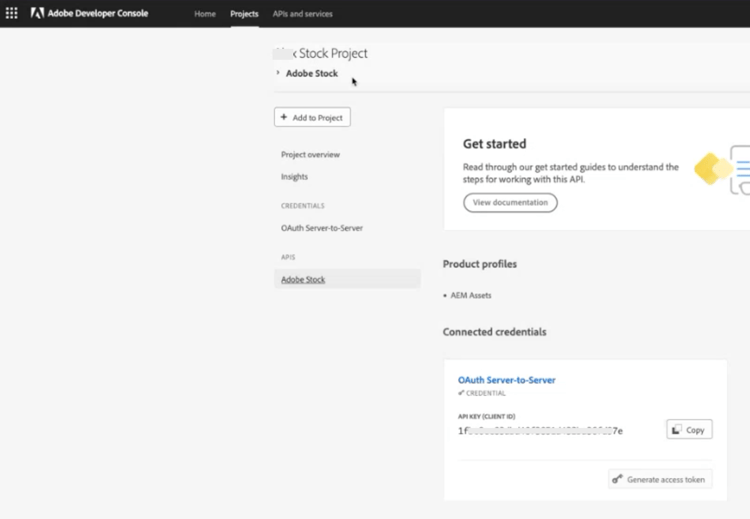Click the API key client ID value
The width and height of the screenshot is (750, 519).
point(540,431)
